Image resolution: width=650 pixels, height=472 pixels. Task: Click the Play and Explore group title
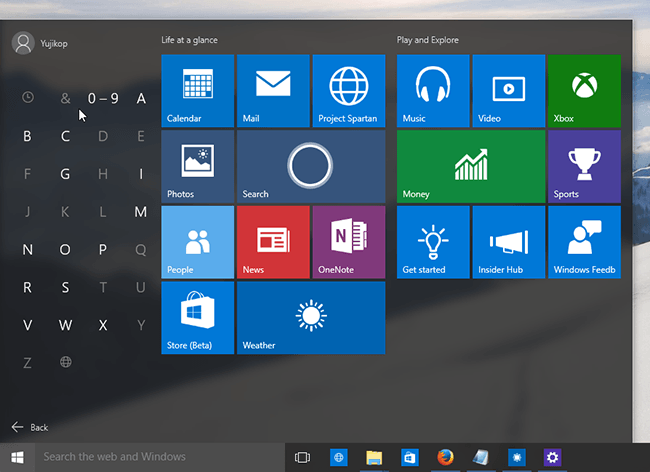click(x=428, y=40)
